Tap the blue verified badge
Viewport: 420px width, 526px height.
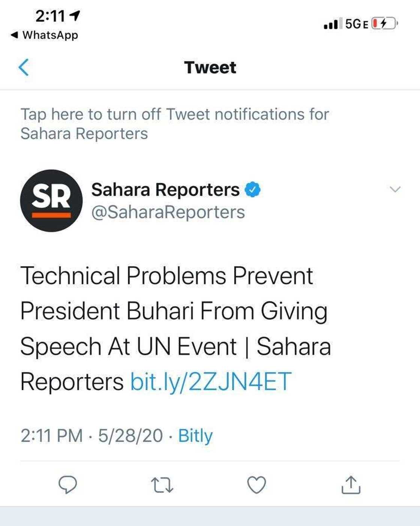tap(253, 190)
